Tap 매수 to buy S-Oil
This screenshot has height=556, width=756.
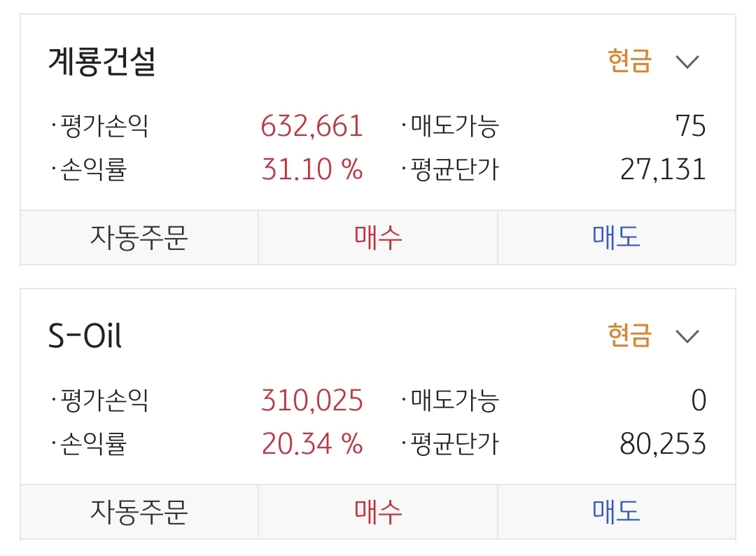[x=378, y=512]
